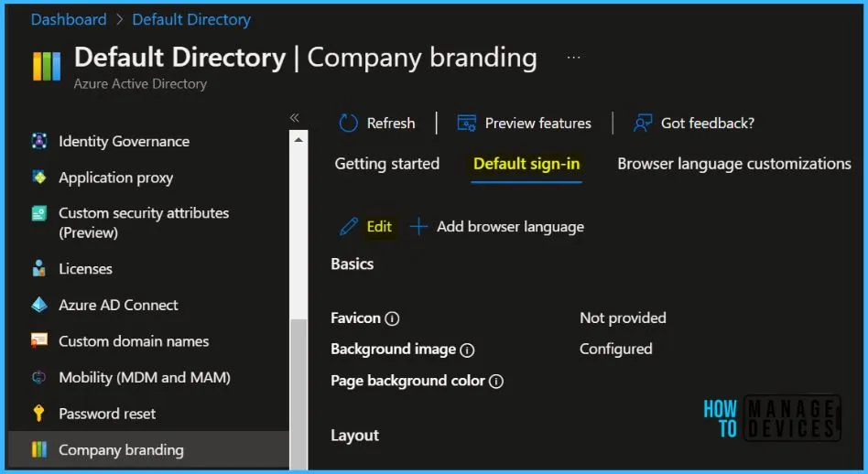Click the Default Directory header logo icon
The width and height of the screenshot is (868, 474).
click(x=47, y=67)
